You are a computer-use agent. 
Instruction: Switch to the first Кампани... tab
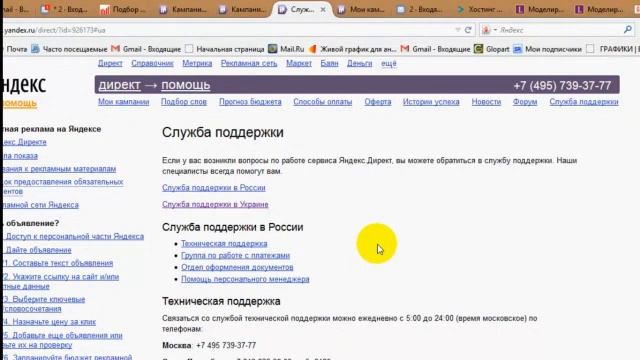(x=183, y=9)
